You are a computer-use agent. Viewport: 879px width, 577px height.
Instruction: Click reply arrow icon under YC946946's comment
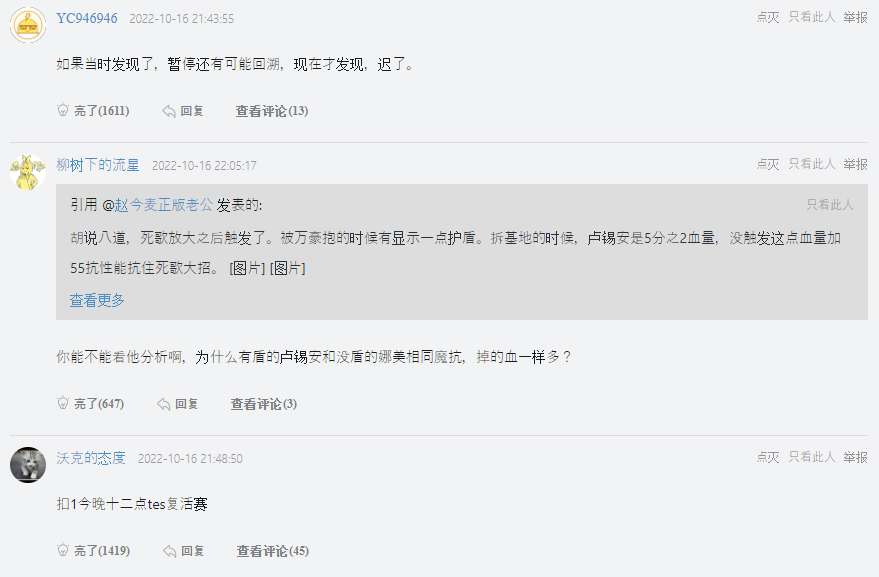click(x=169, y=111)
